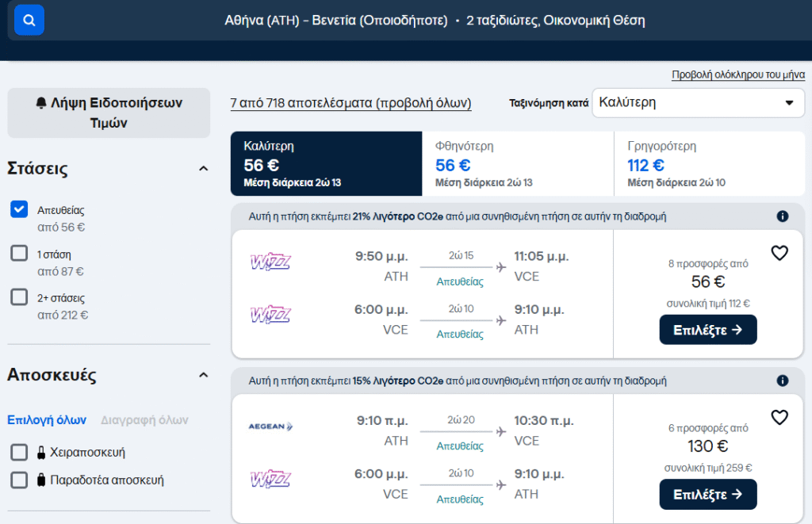Collapse the Αποσκευές filter section
Screen dimensions: 812x524
204,375
